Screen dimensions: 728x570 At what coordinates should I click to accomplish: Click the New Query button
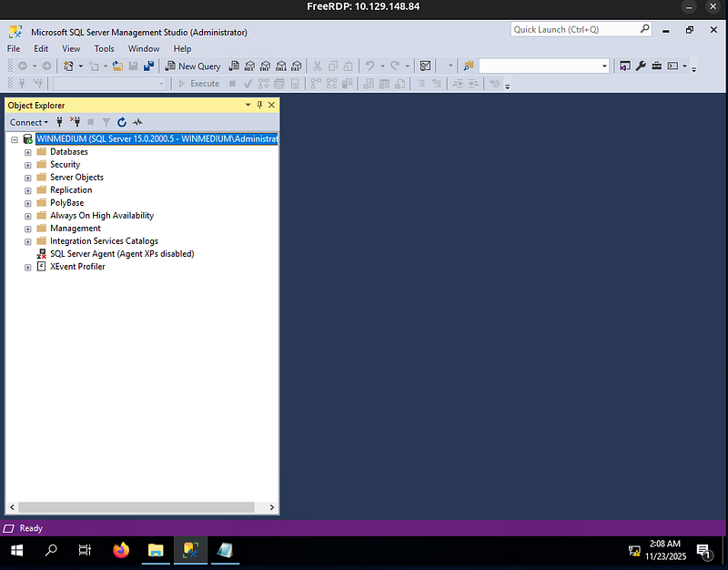(x=193, y=66)
